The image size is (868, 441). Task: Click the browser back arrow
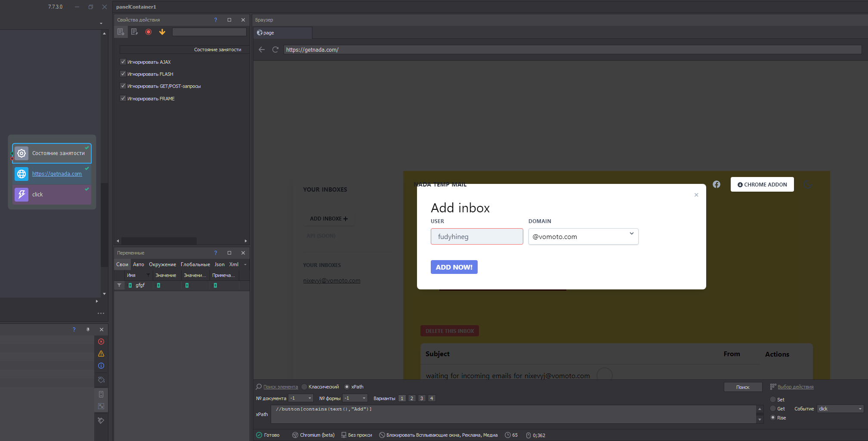[x=262, y=50]
